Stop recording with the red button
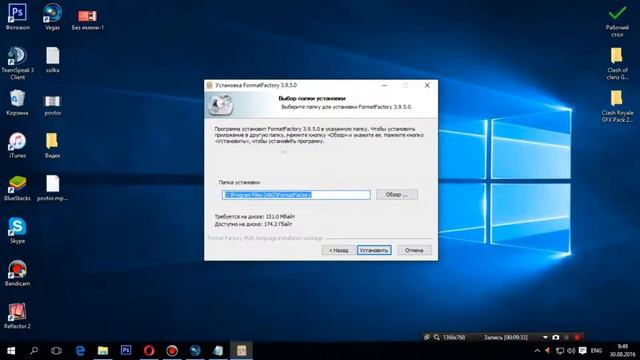Screen dimensions: 640x360 577,338
